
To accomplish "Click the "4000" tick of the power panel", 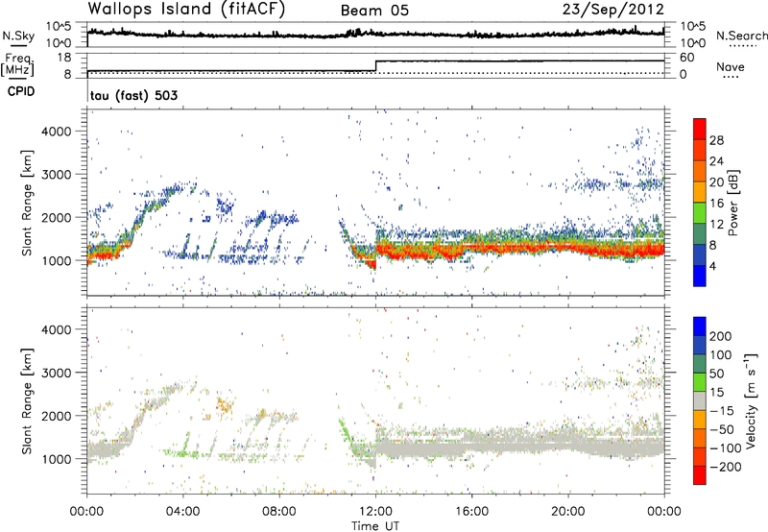I will coord(57,132).
